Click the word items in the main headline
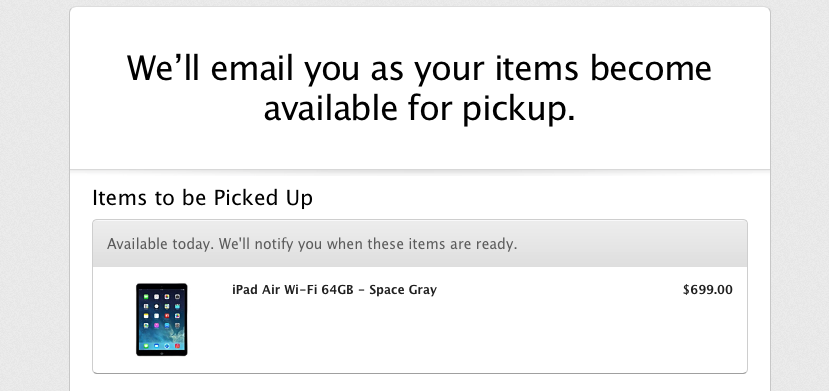The image size is (829, 391). (x=537, y=69)
